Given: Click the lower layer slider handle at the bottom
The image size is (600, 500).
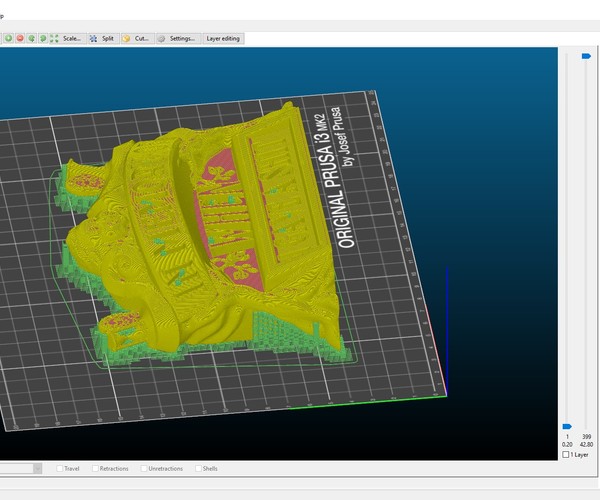Looking at the screenshot, I should click(x=567, y=426).
